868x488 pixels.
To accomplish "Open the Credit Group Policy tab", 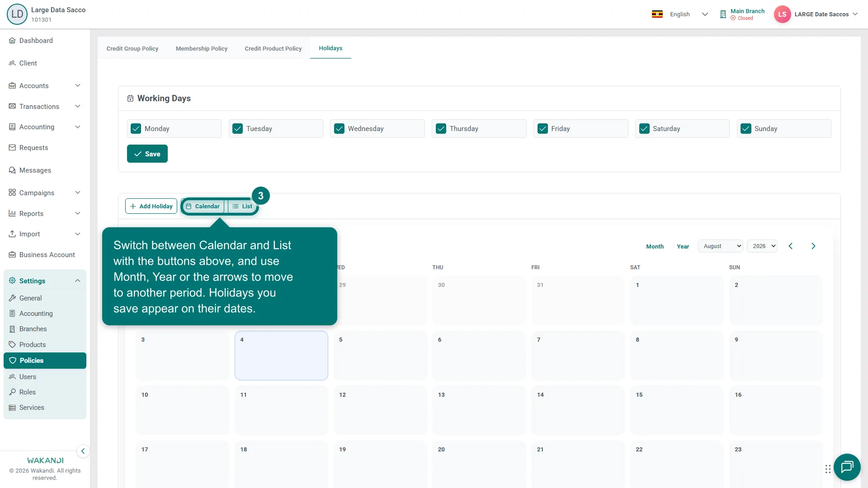I will 132,49.
